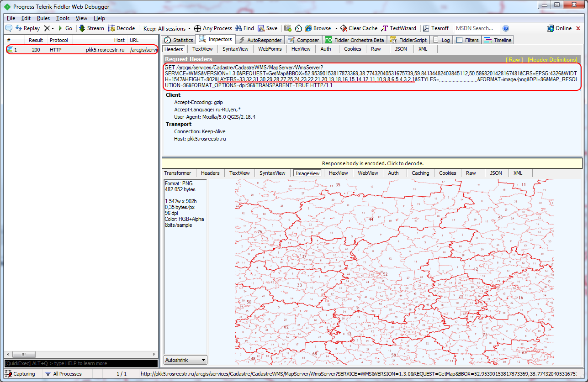
Task: Switch to the Statistics tab
Action: (x=178, y=40)
